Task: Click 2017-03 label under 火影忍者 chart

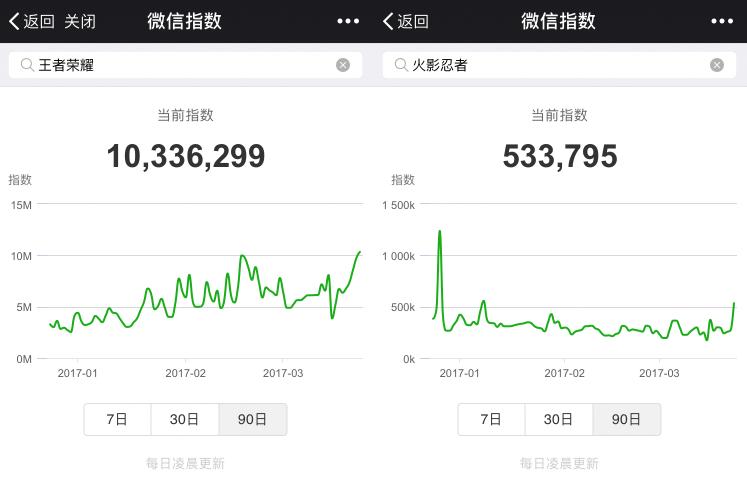Action: click(659, 373)
